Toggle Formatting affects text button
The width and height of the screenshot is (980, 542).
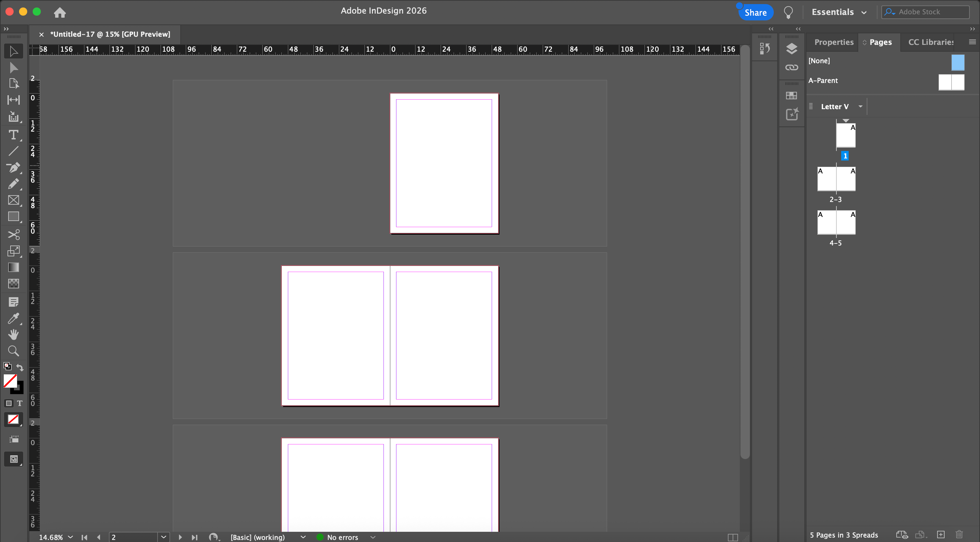click(20, 403)
